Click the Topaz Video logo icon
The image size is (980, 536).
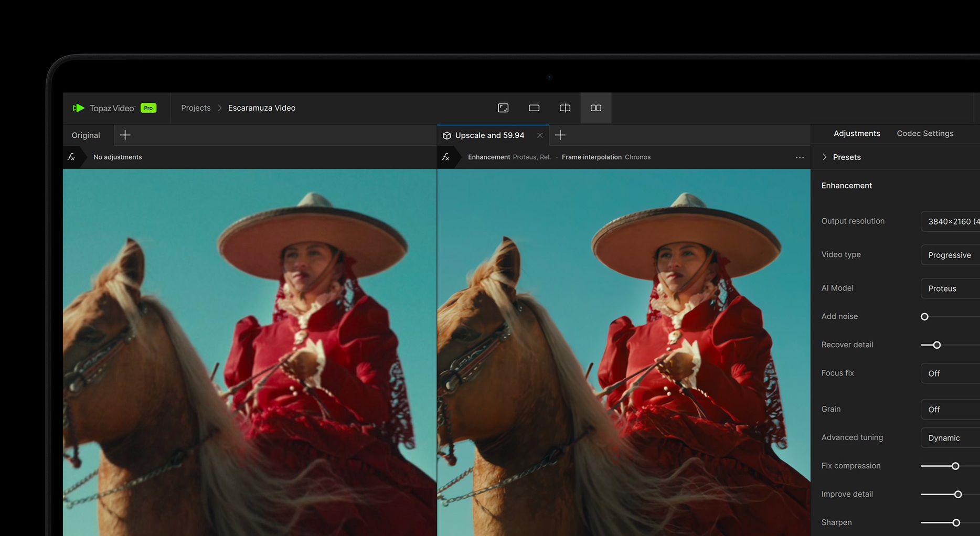point(78,108)
